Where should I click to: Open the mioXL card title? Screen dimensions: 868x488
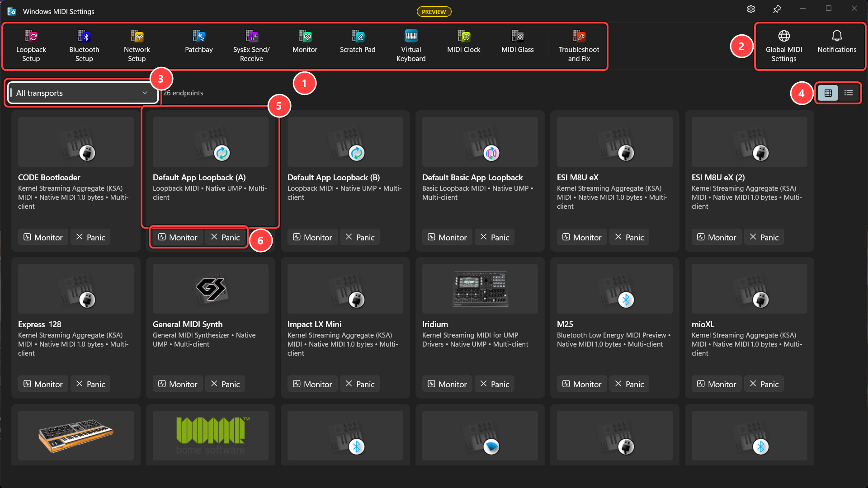click(703, 324)
